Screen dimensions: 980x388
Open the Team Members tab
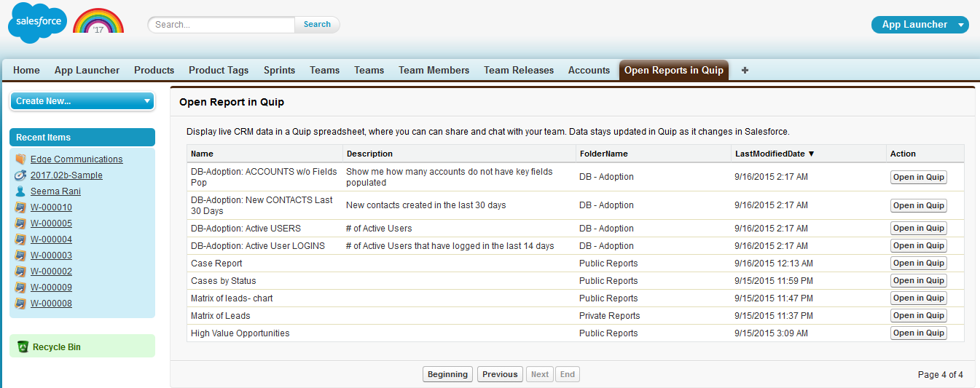tap(434, 71)
